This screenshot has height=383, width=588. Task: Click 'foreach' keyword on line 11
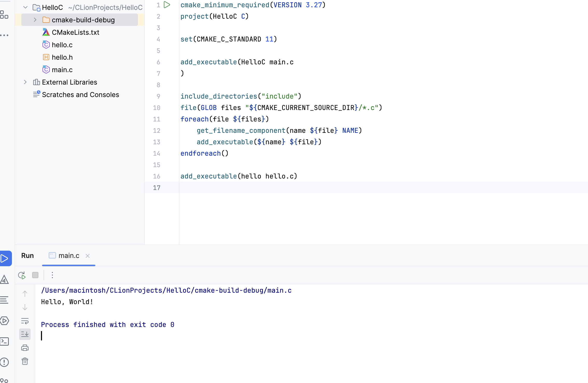pos(195,119)
